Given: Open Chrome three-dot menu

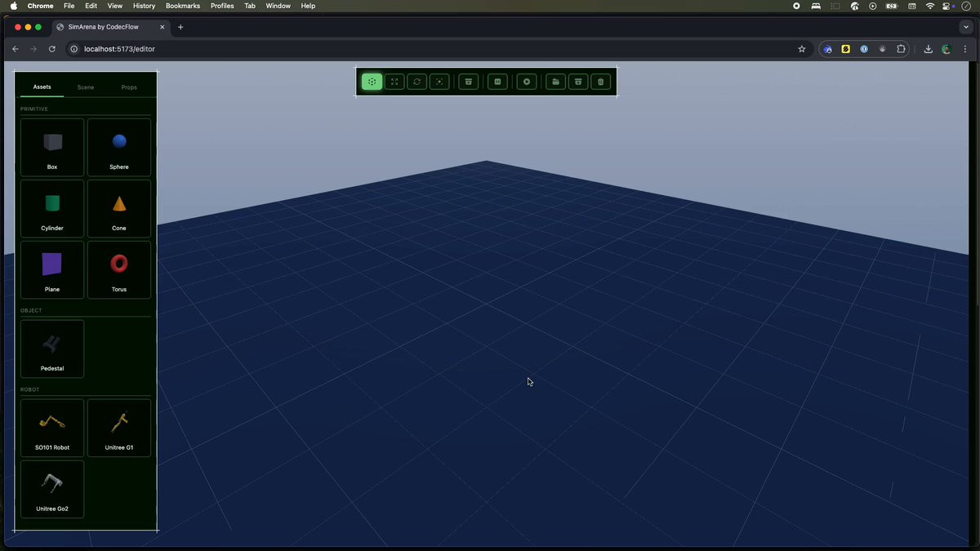Looking at the screenshot, I should pyautogui.click(x=965, y=49).
